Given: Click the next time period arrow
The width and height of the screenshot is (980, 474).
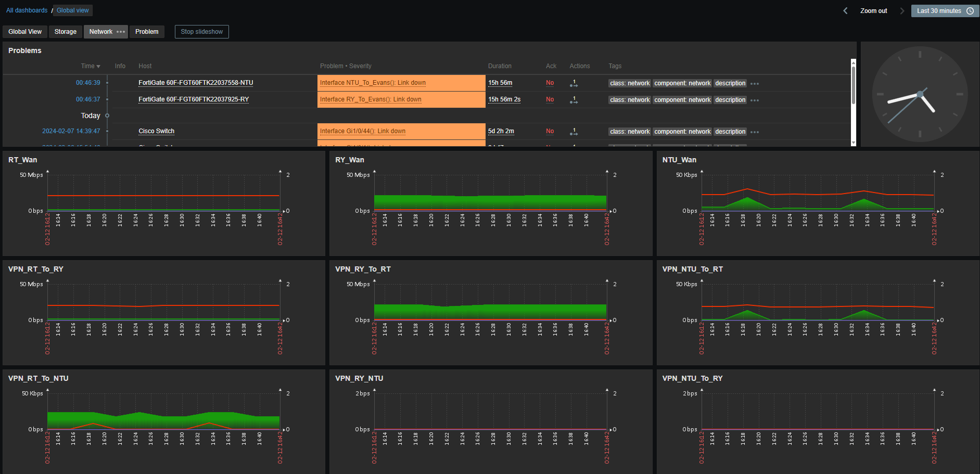Looking at the screenshot, I should pyautogui.click(x=902, y=11).
